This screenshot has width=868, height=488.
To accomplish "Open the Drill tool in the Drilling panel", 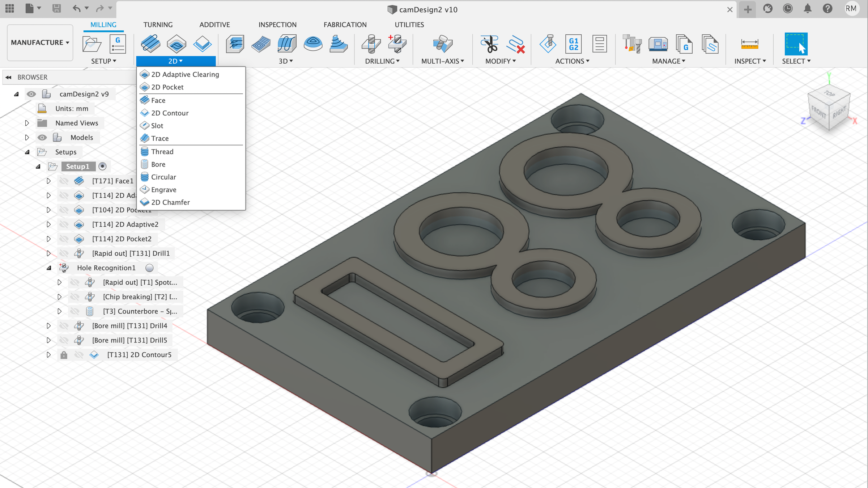I will click(x=370, y=43).
